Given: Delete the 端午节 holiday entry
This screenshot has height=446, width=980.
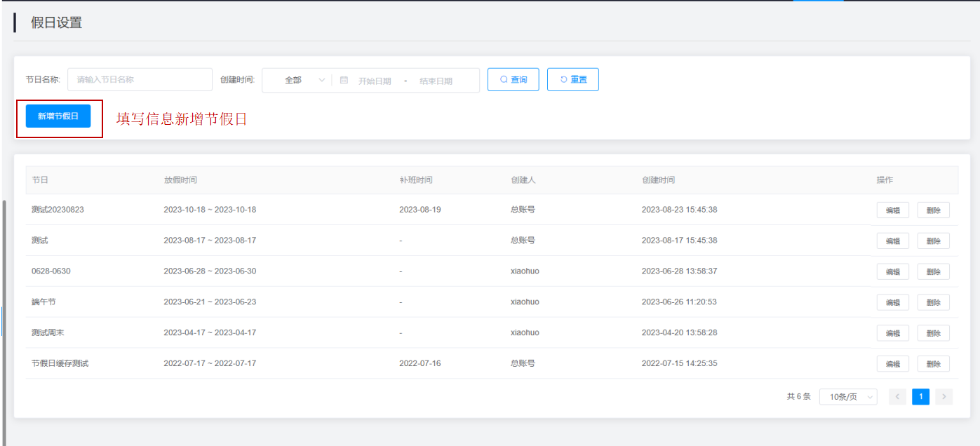Looking at the screenshot, I should [933, 302].
